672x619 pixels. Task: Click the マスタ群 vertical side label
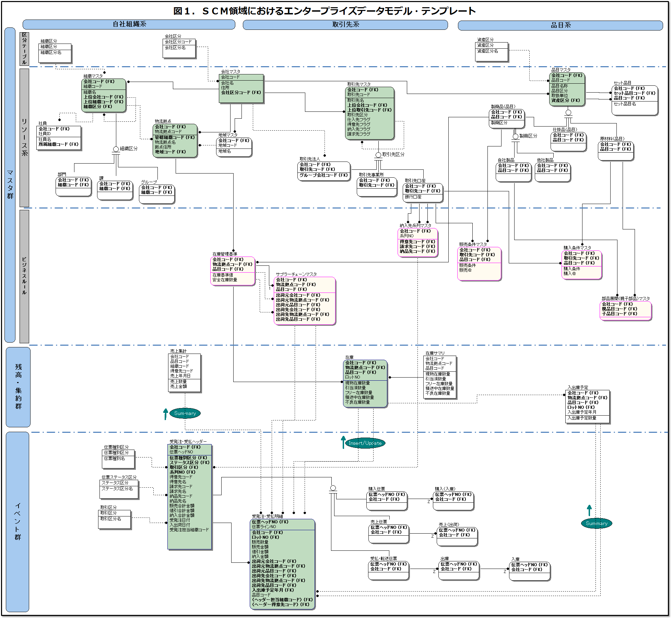point(10,184)
